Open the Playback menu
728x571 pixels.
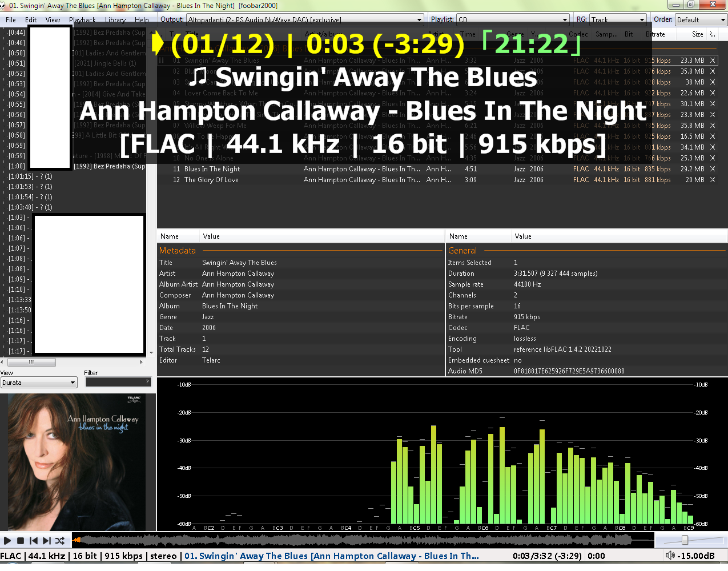(x=82, y=19)
